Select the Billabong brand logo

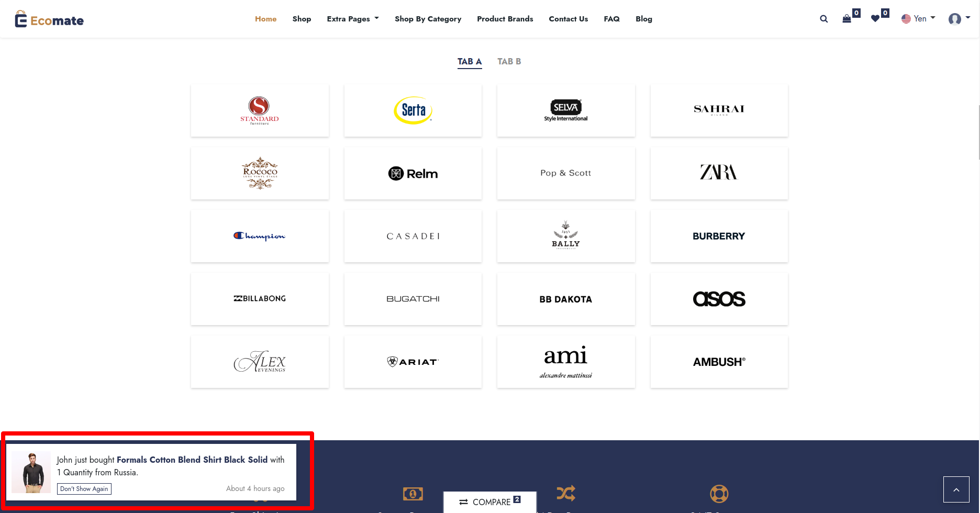point(260,299)
